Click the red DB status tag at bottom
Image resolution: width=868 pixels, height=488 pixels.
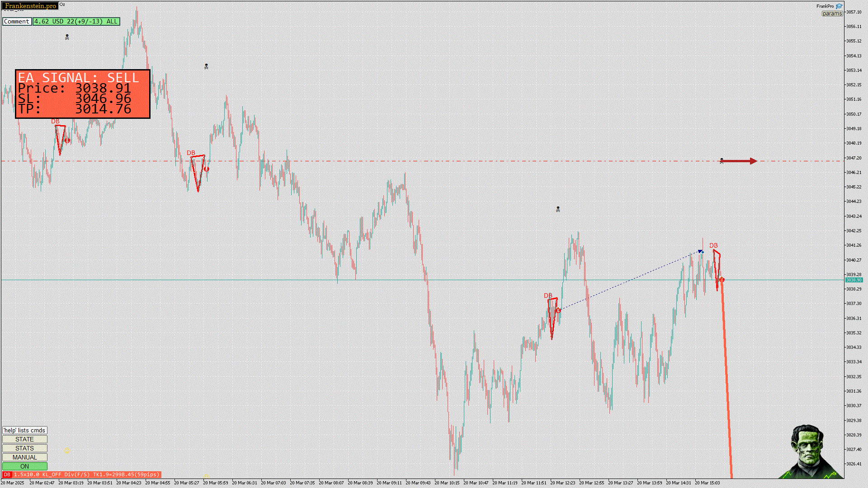point(7,474)
